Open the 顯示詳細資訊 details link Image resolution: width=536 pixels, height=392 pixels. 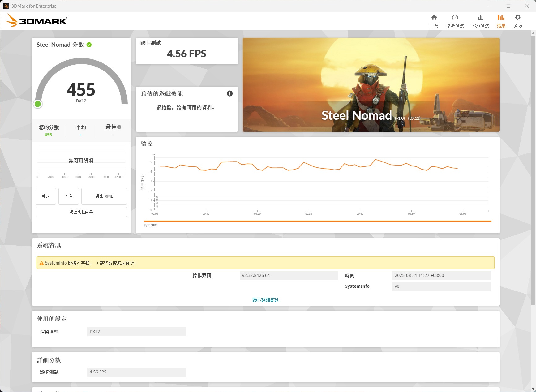[x=265, y=300]
